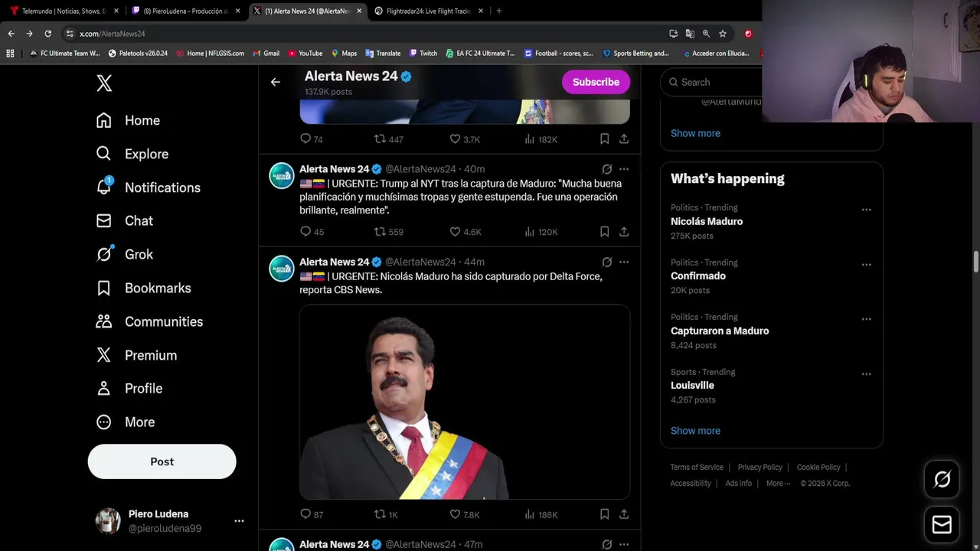Repost the top tweet with 447 reposts

point(388,139)
